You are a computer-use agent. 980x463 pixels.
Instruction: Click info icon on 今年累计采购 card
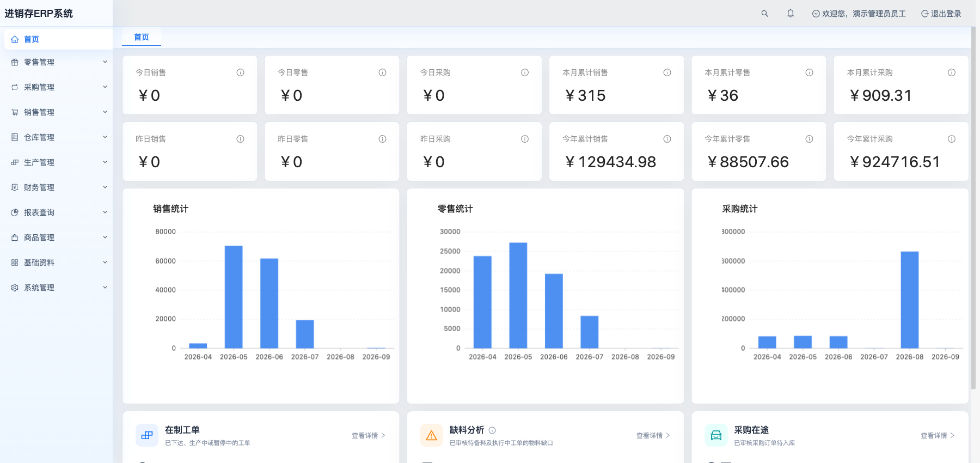(x=952, y=139)
